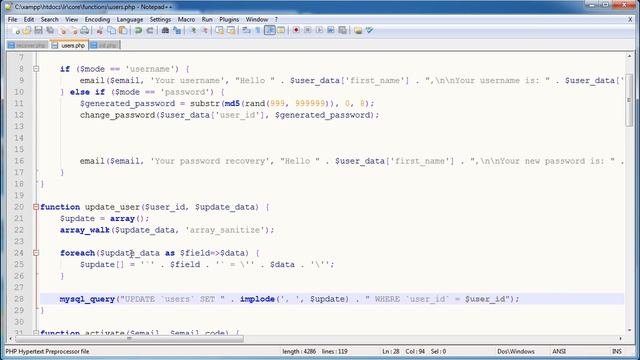Viewport: 640px width, 360px height.
Task: Open the View menu
Action: (x=71, y=19)
